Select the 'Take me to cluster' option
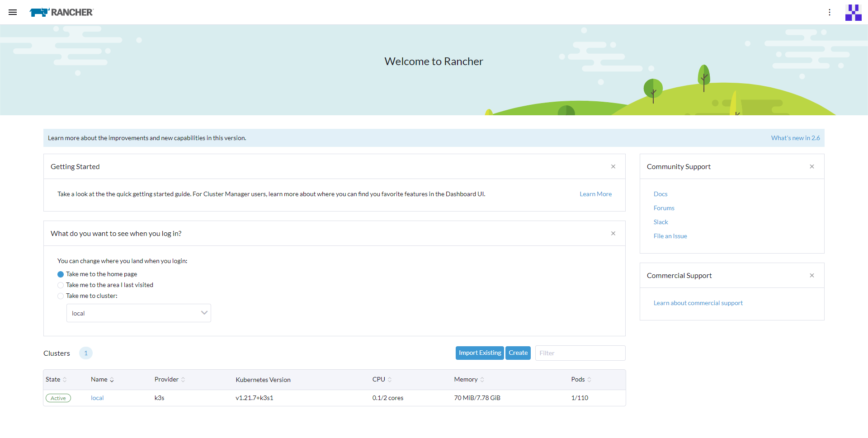Image resolution: width=868 pixels, height=438 pixels. (61, 296)
